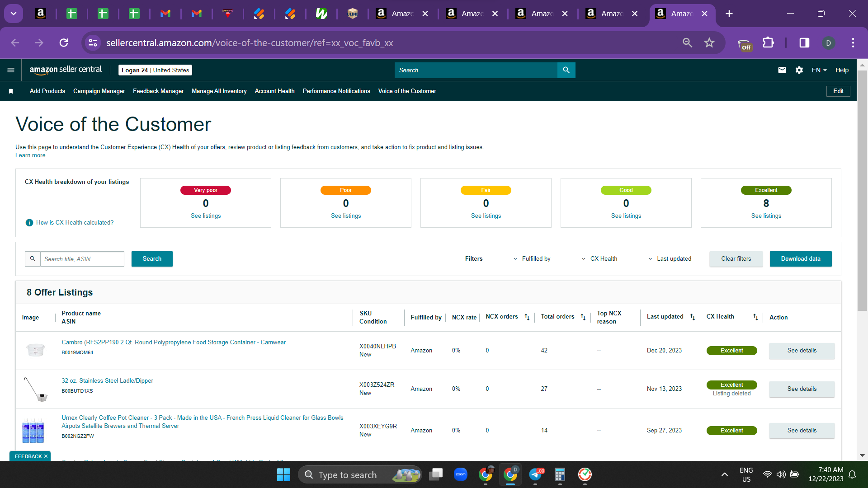The image size is (868, 488).
Task: Click the page vertical scrollbar
Action: tap(862, 190)
